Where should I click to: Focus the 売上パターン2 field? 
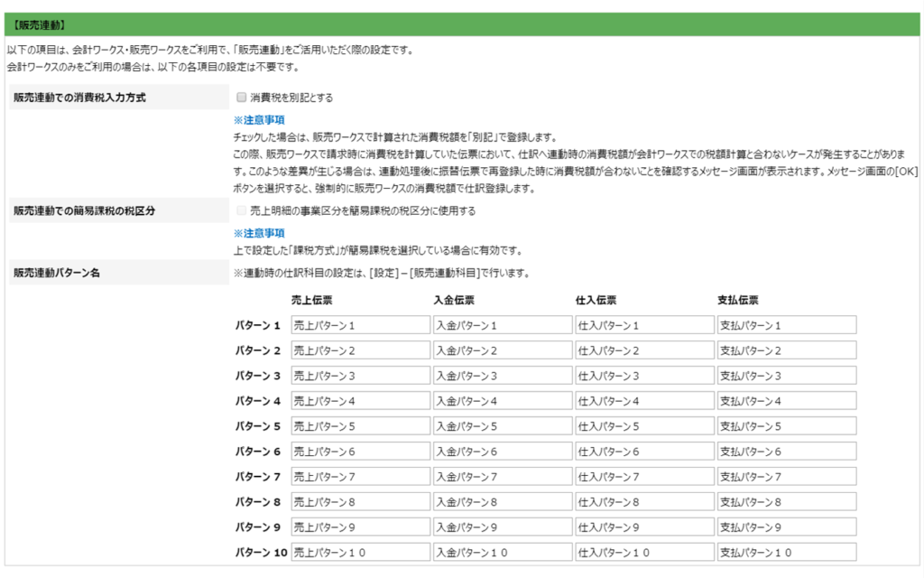coord(359,350)
